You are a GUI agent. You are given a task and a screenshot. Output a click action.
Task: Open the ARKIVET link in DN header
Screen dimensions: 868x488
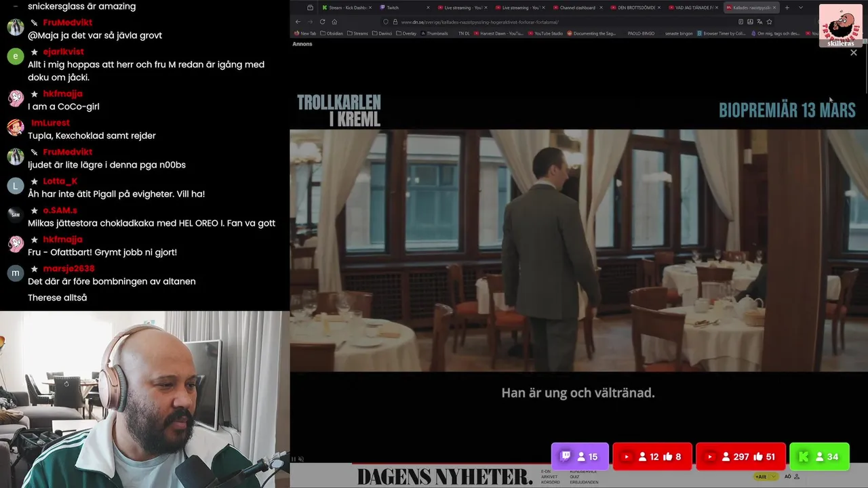tap(549, 476)
